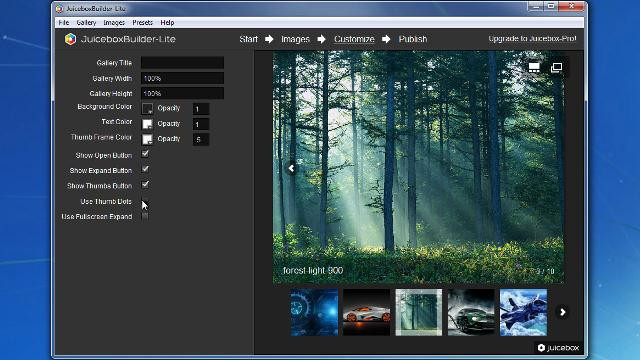Select the green car thumbnail
640x360 pixels.
(x=471, y=312)
